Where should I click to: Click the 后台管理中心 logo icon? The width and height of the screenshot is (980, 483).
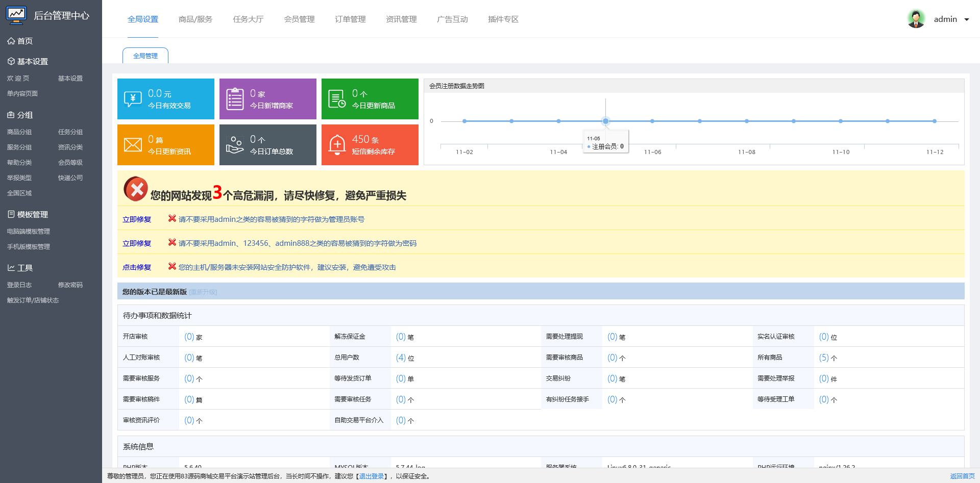tap(16, 15)
